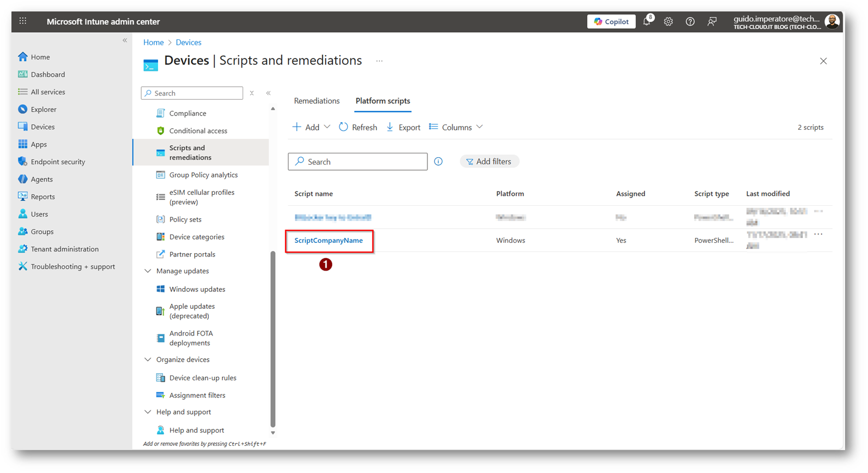The height and width of the screenshot is (473, 868).
Task: Click the search info icon
Action: pyautogui.click(x=438, y=161)
